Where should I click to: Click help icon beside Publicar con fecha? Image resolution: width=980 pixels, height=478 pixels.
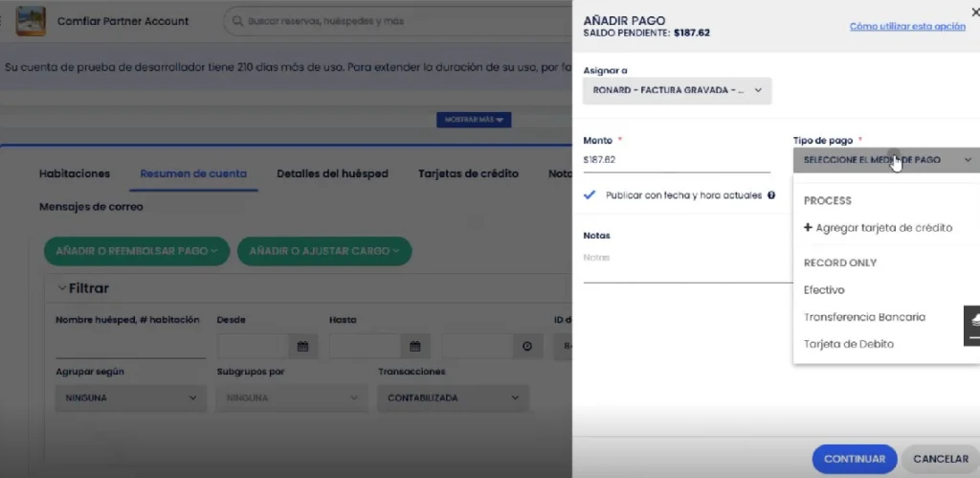(770, 195)
